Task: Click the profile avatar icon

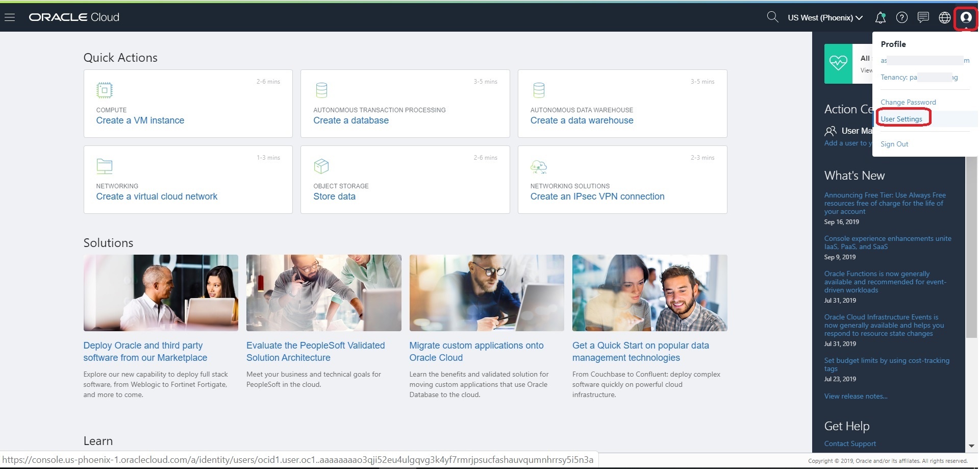Action: (x=966, y=17)
